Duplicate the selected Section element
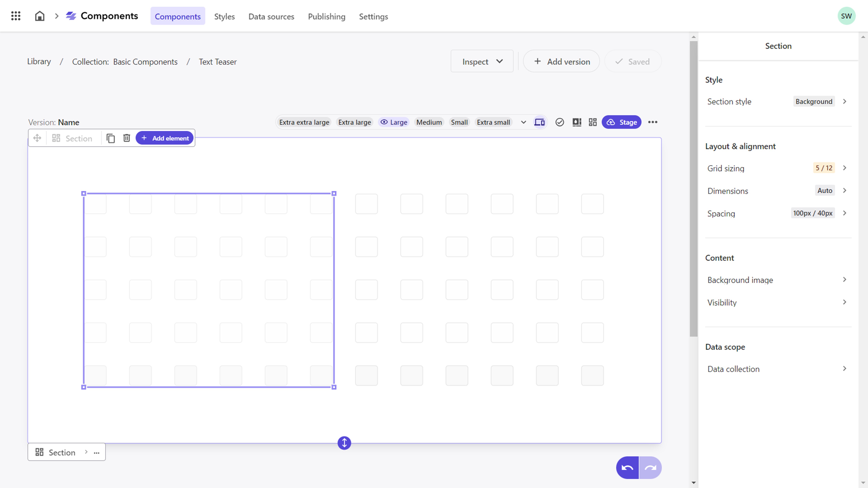This screenshot has height=488, width=868. point(110,138)
